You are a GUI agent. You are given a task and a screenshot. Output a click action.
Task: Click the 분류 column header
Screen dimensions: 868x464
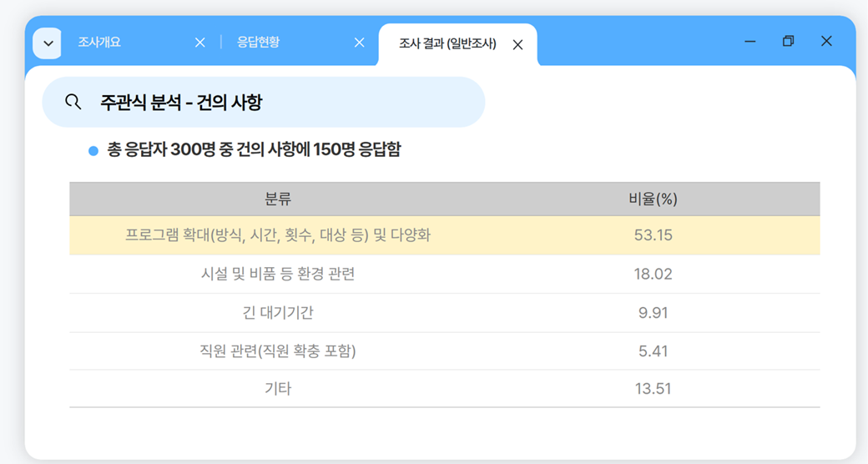coord(278,199)
